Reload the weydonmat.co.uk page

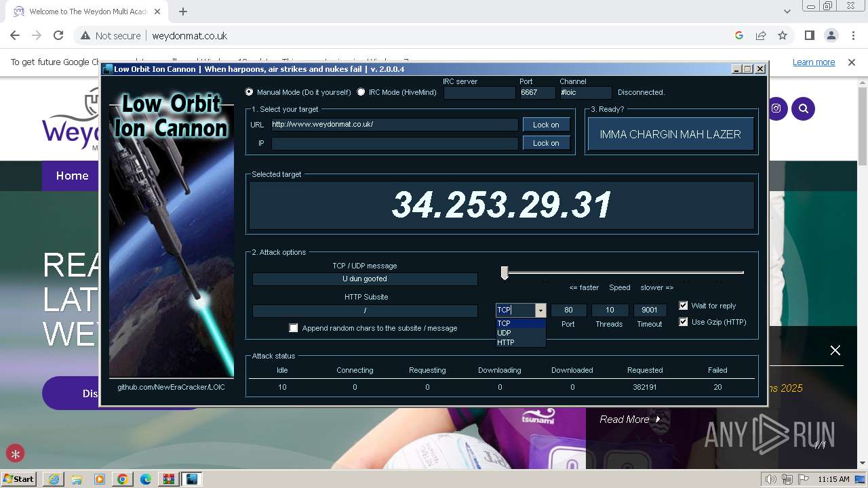pos(58,35)
